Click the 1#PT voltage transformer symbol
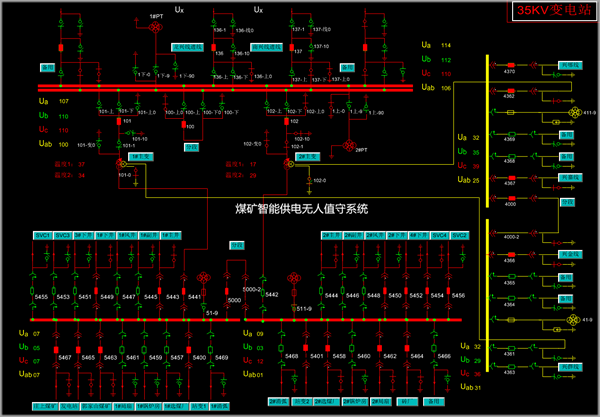This screenshot has width=600, height=417. pos(155,27)
